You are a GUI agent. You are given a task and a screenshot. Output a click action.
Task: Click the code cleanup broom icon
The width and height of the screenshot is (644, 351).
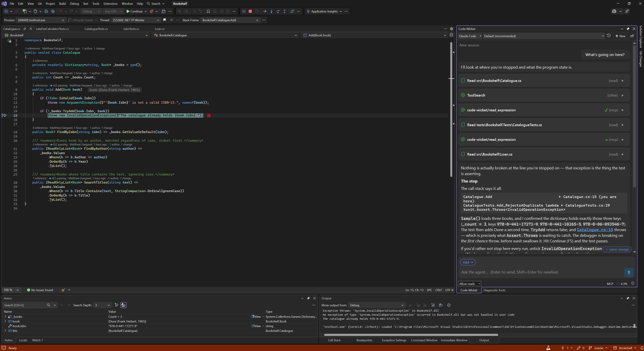click(x=63, y=290)
